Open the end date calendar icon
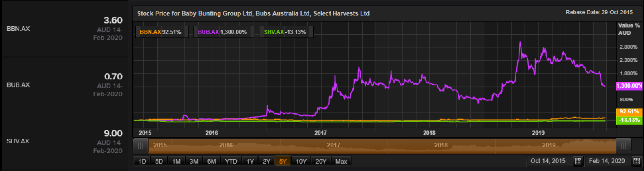This screenshot has height=171, width=644. 636,161
